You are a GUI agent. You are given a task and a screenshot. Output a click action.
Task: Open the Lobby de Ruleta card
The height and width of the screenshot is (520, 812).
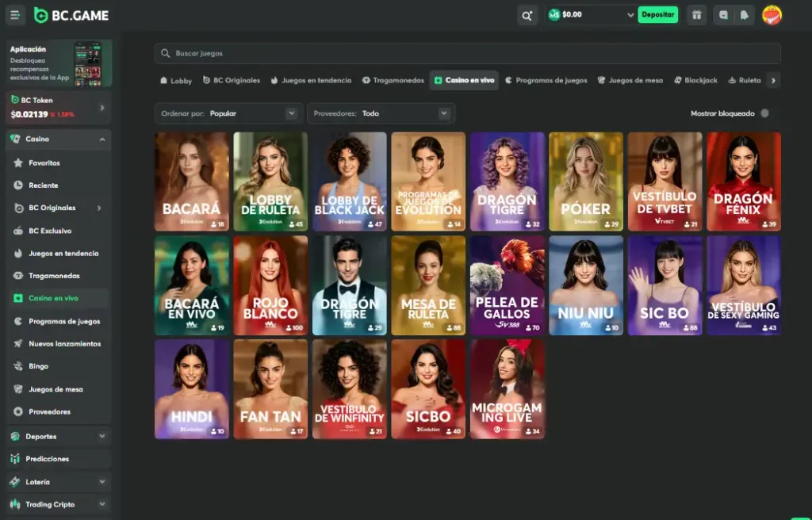click(270, 182)
